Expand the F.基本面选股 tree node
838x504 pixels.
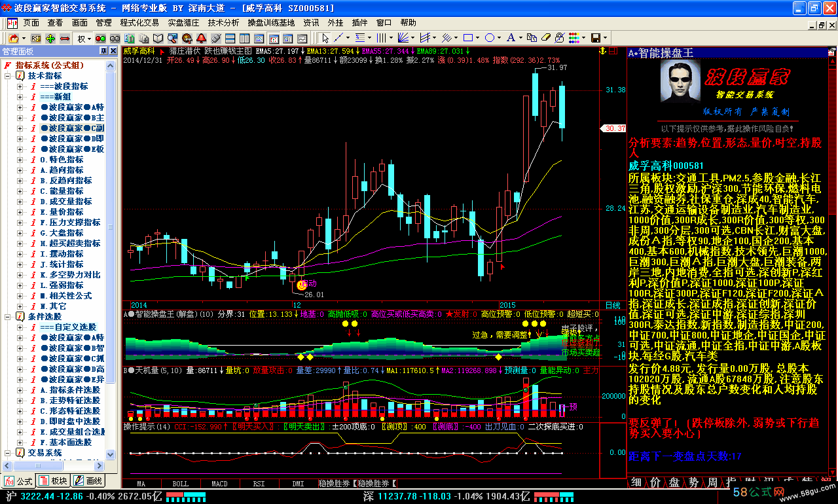point(20,442)
